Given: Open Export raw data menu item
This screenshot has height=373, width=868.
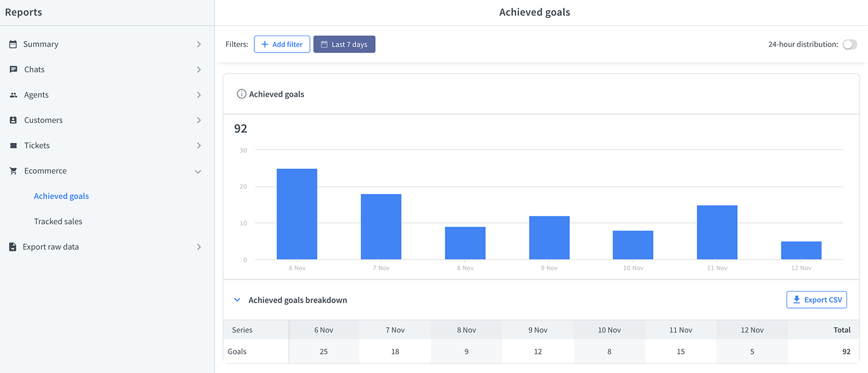Looking at the screenshot, I should [107, 246].
